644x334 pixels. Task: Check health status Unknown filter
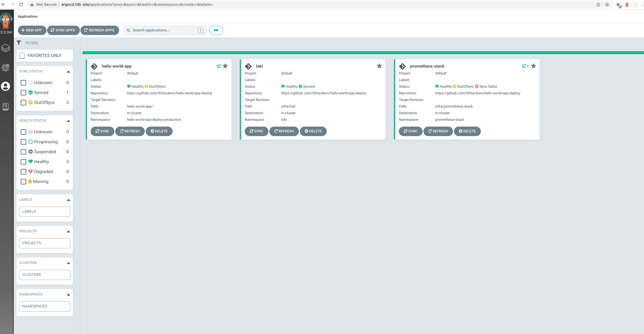tap(23, 132)
